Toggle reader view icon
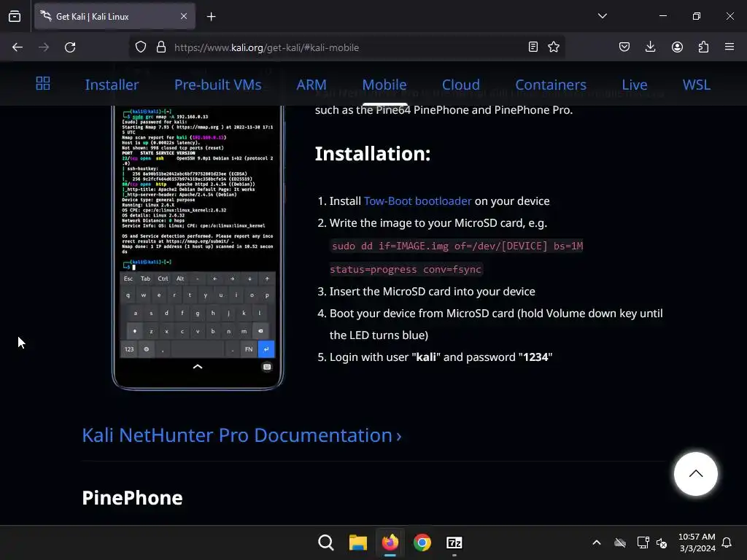Screen dimensions: 747x560 (x=533, y=47)
